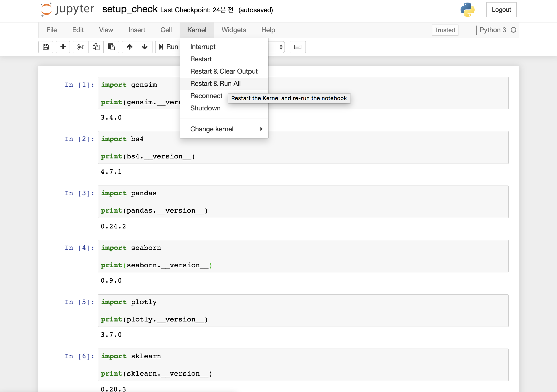The height and width of the screenshot is (392, 557).
Task: Copy selected cells icon
Action: point(96,47)
